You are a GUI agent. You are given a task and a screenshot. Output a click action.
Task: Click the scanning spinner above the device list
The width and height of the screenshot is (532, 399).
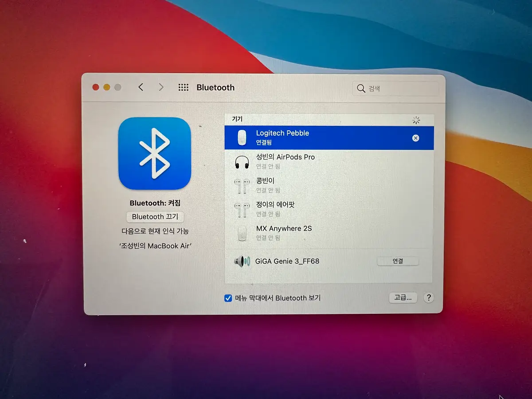pyautogui.click(x=416, y=120)
